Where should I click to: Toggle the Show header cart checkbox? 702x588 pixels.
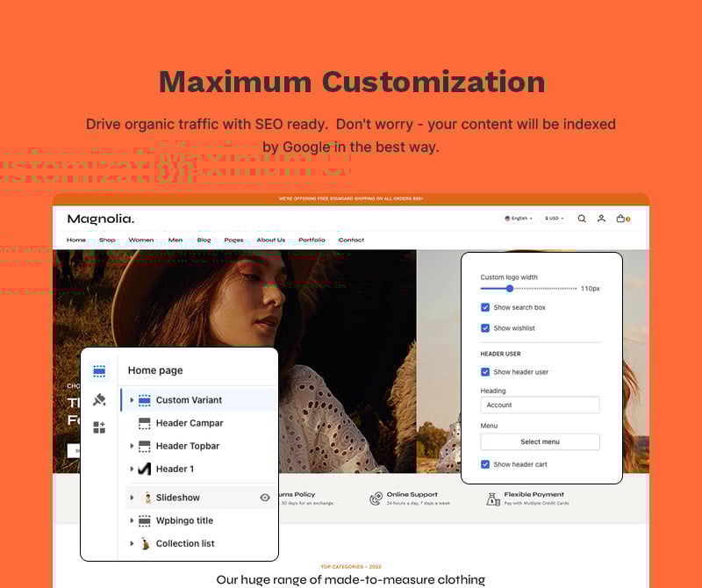(x=485, y=464)
